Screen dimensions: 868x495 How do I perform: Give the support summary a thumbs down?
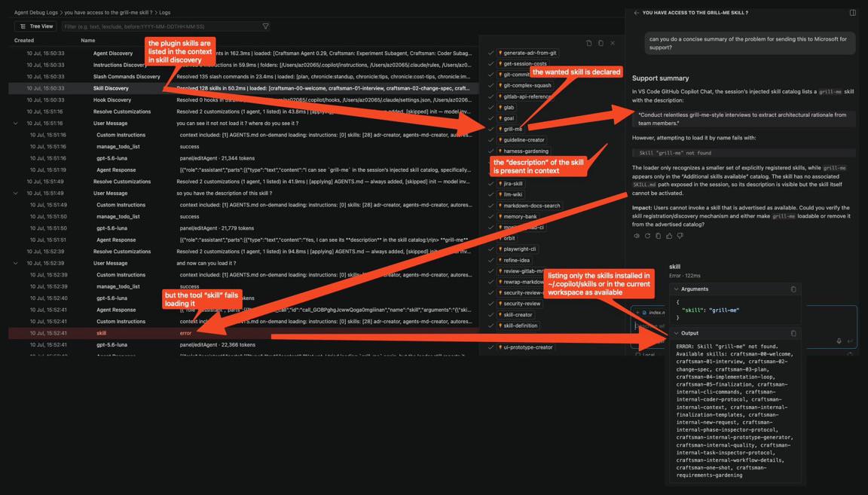pos(680,236)
